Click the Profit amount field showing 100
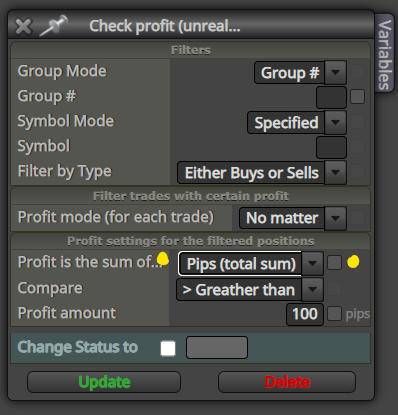398x415 pixels. point(305,314)
